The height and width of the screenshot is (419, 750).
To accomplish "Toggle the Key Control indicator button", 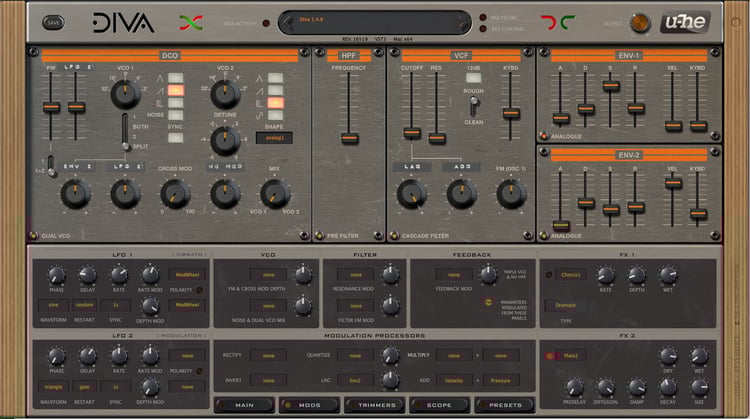I will [x=483, y=29].
